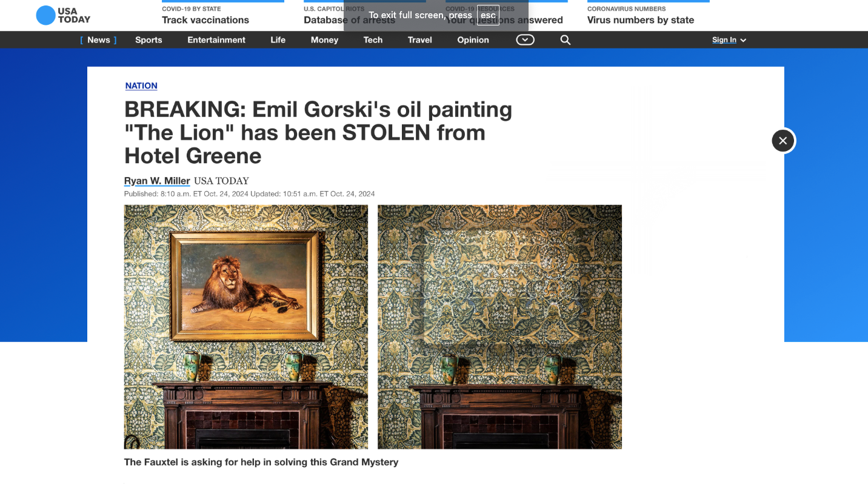The height and width of the screenshot is (490, 868).
Task: Open the Money section
Action: coord(324,40)
